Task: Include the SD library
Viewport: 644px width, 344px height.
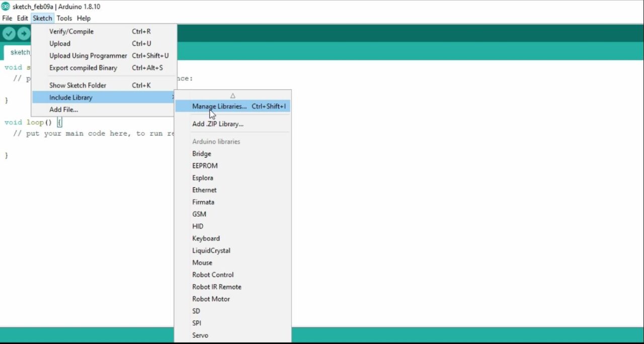Action: [x=232, y=311]
